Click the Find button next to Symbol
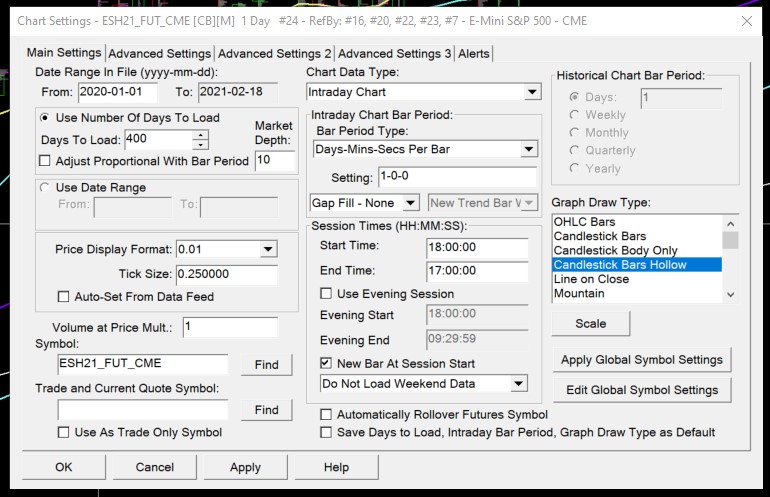 (267, 364)
